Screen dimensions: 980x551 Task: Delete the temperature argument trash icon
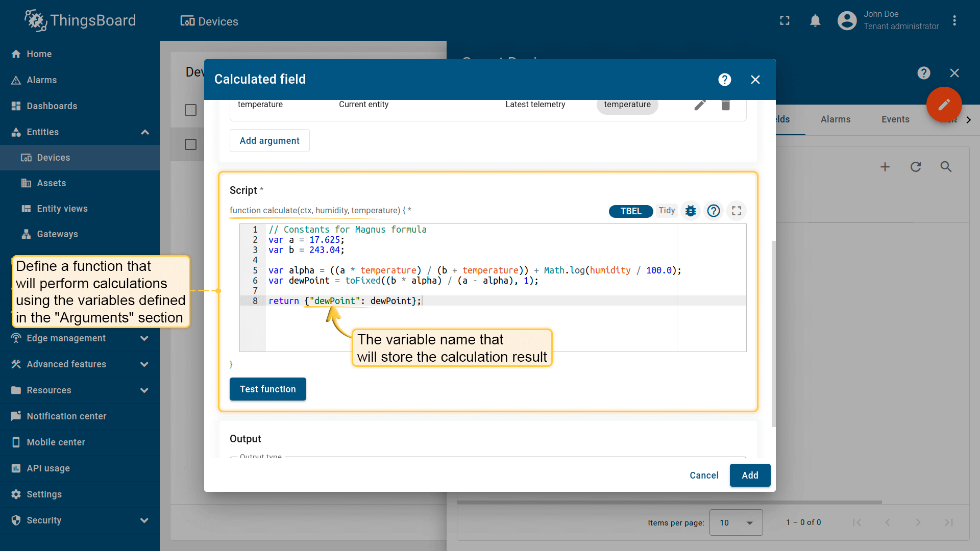click(x=725, y=105)
